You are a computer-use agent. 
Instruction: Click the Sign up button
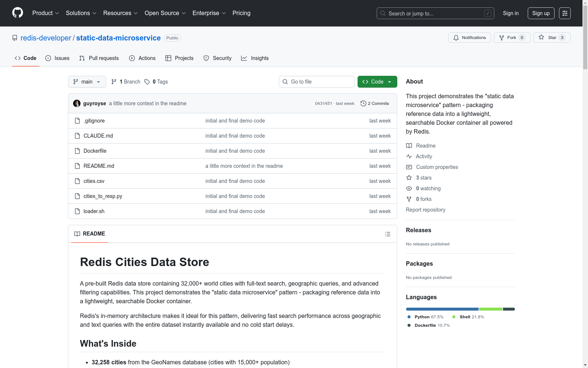(541, 13)
